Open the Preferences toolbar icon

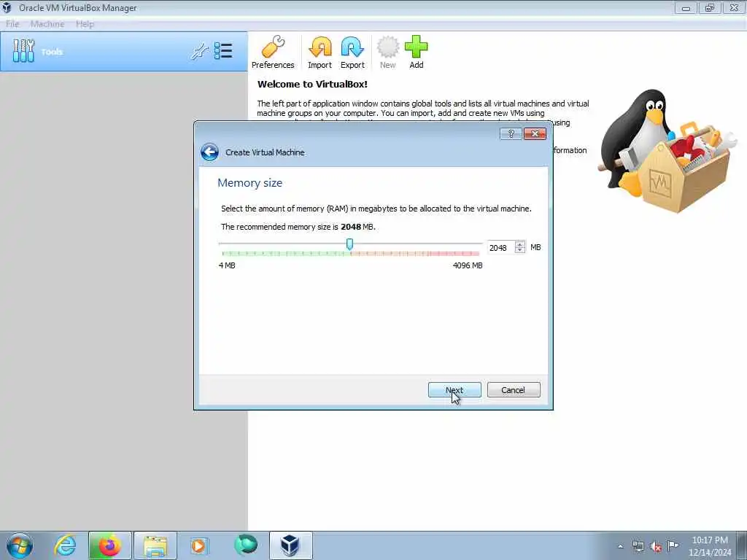point(273,52)
